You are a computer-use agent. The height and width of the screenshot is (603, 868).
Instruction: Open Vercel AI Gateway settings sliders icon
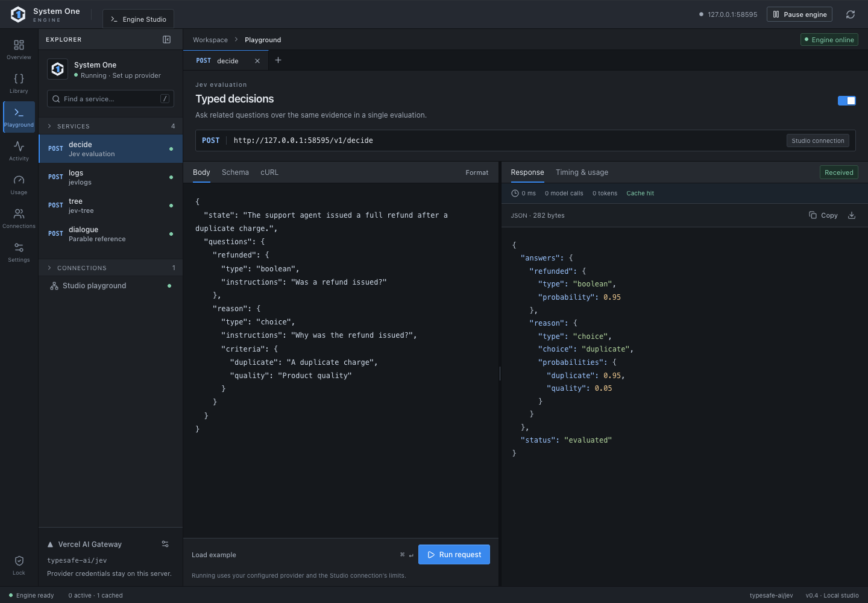pos(165,544)
